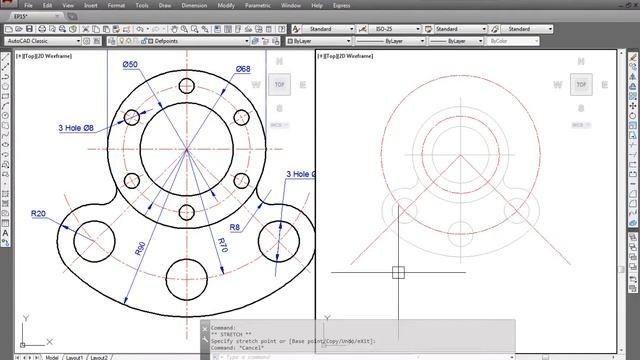Click TOP face of right ViewCube
The image size is (640, 360).
point(581,84)
